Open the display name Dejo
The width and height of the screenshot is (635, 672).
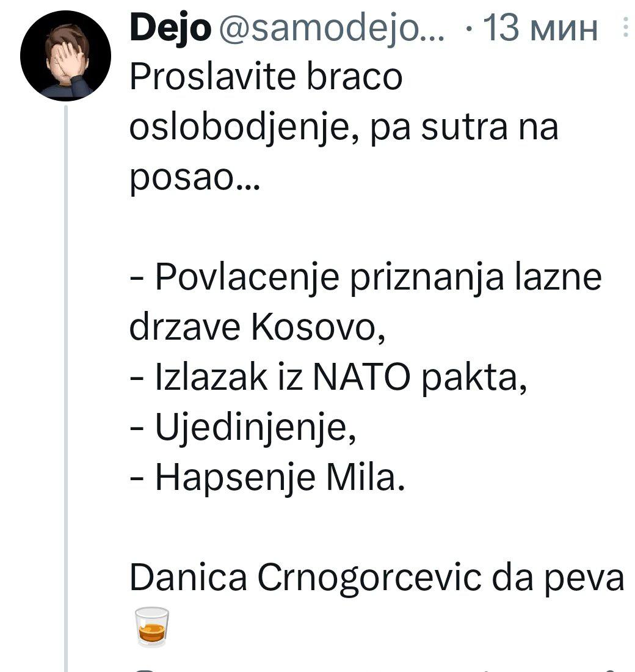170,28
